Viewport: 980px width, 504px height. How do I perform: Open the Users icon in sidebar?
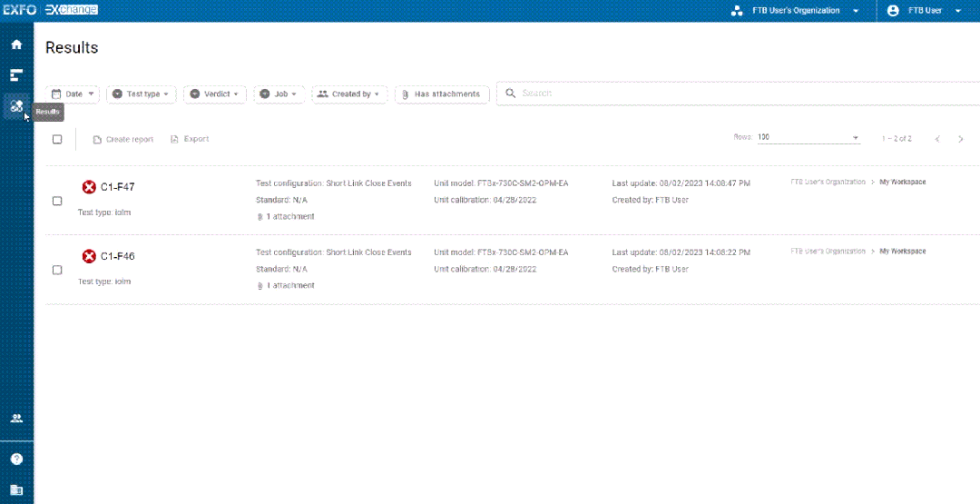pyautogui.click(x=17, y=419)
